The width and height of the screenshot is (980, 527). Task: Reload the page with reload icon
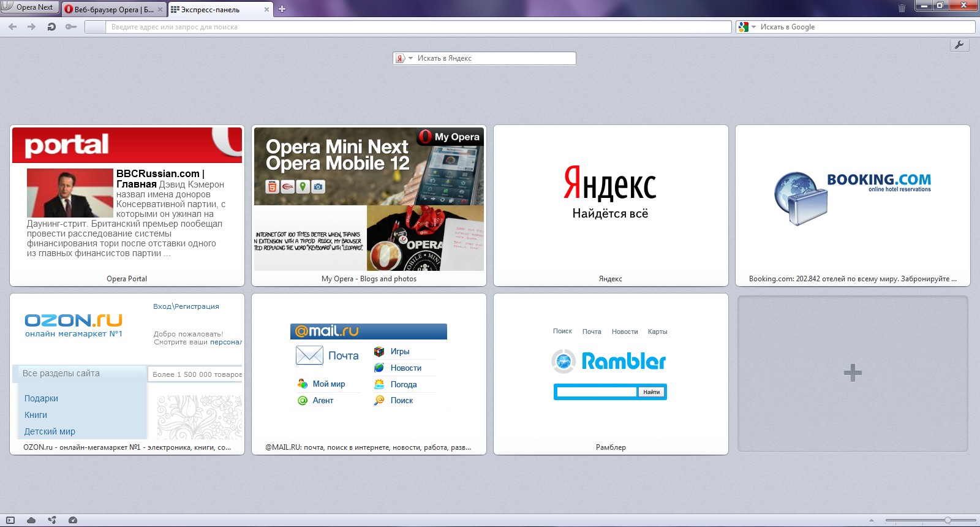(51, 27)
